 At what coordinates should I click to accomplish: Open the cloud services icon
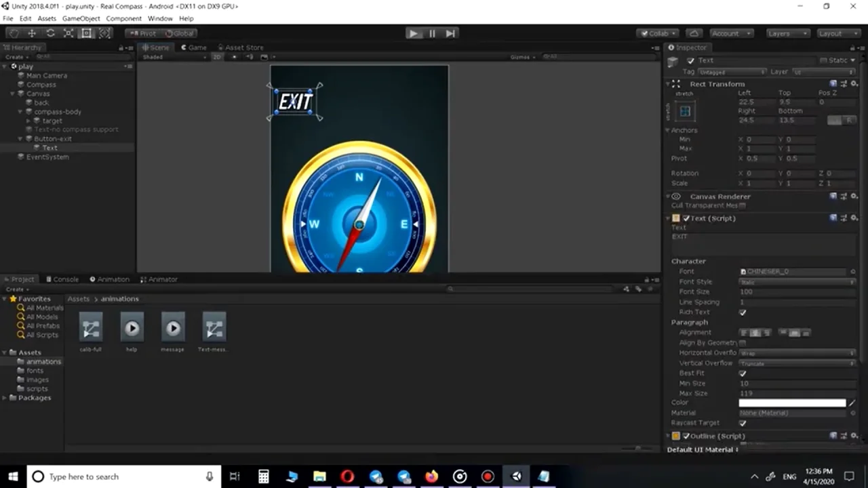[x=694, y=33]
